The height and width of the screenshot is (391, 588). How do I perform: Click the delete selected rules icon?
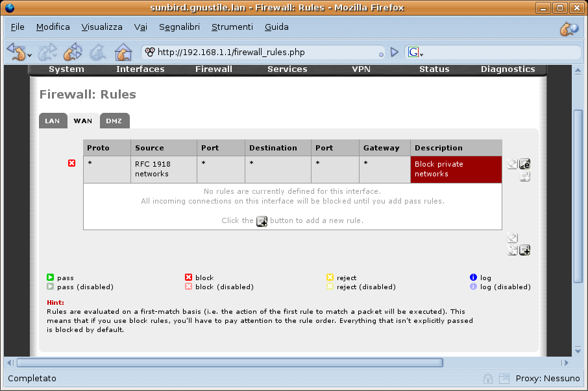tap(513, 250)
